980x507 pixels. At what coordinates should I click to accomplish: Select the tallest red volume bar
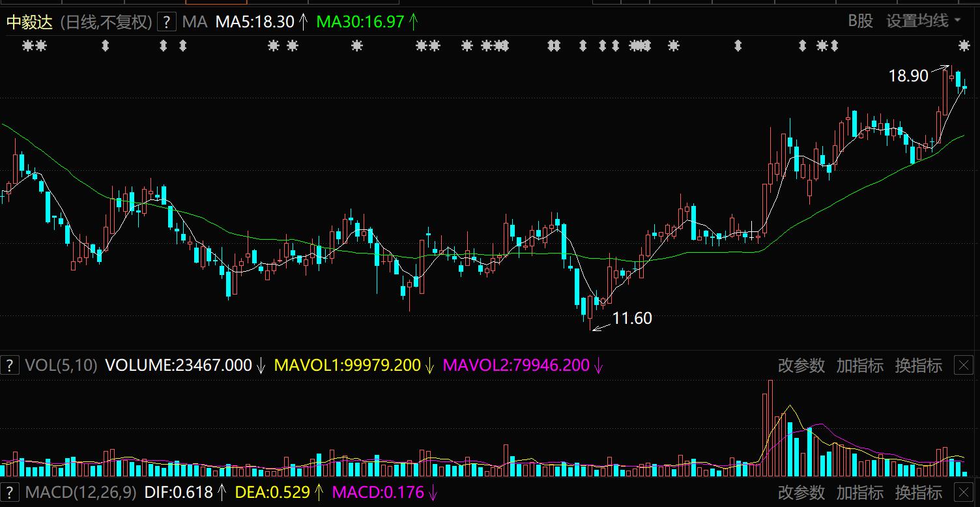(770, 429)
